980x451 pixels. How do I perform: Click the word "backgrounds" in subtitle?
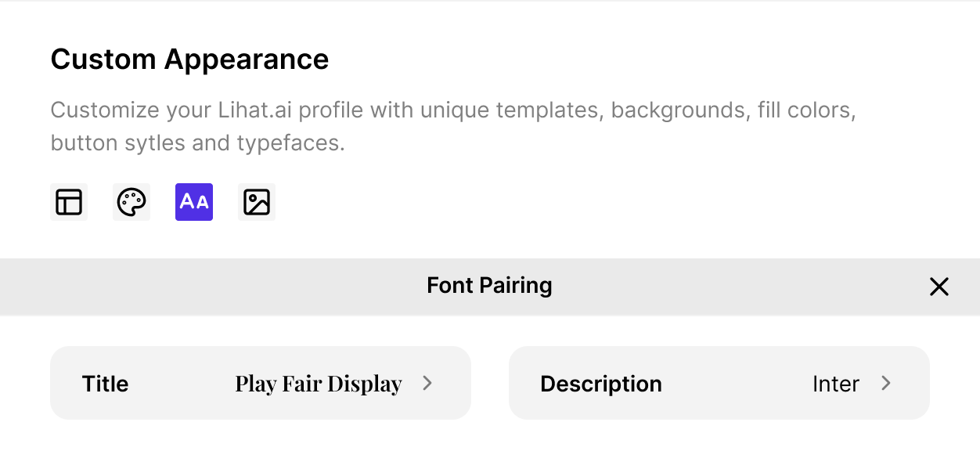[678, 110]
